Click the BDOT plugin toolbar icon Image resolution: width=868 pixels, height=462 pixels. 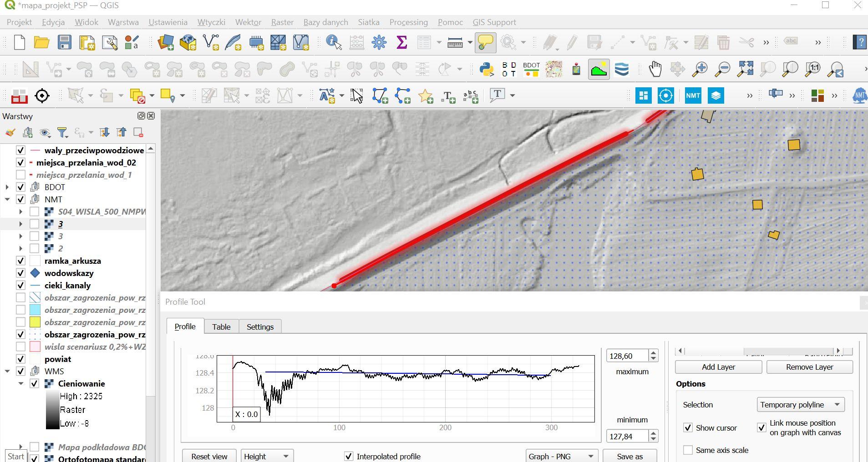click(x=531, y=69)
